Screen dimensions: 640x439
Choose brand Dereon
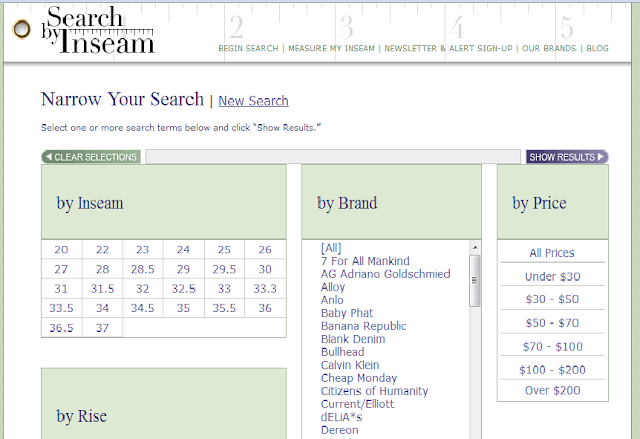tap(340, 430)
